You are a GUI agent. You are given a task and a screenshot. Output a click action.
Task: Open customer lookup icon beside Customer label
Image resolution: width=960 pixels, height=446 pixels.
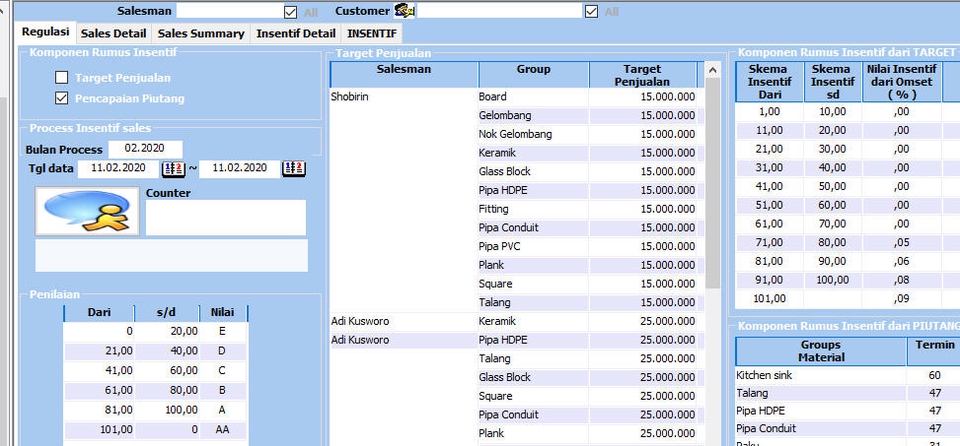pyautogui.click(x=404, y=10)
